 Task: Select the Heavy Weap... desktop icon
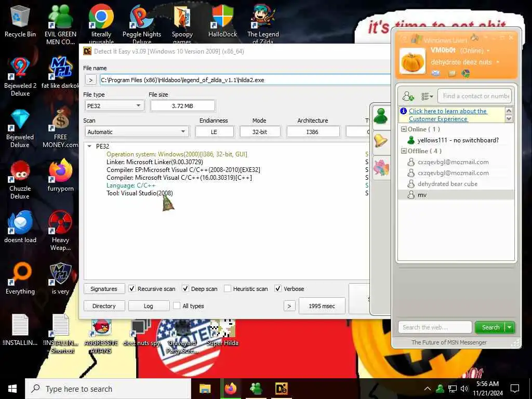coord(60,231)
